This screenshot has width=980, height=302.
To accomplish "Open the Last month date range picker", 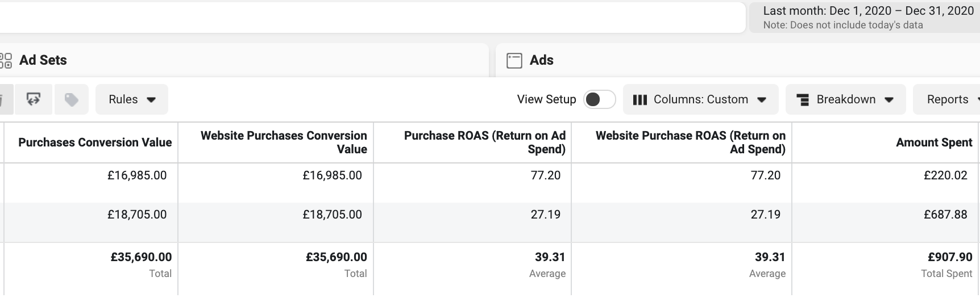I will tap(865, 18).
